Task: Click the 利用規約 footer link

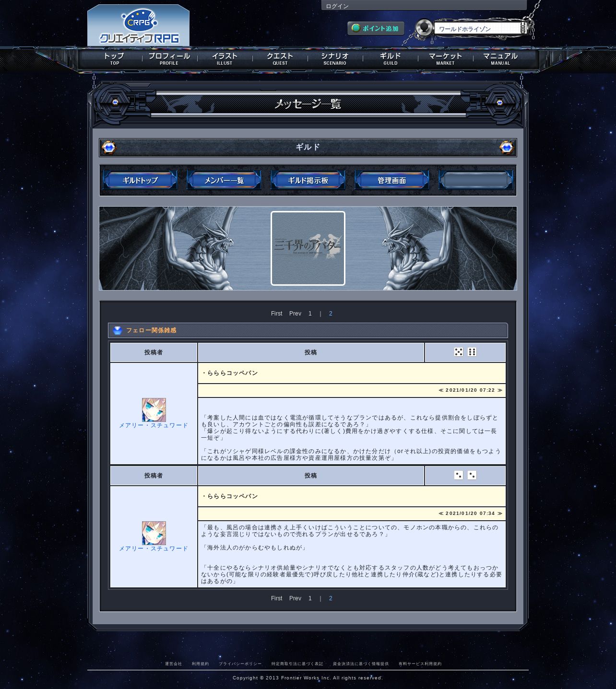Action: click(x=201, y=664)
